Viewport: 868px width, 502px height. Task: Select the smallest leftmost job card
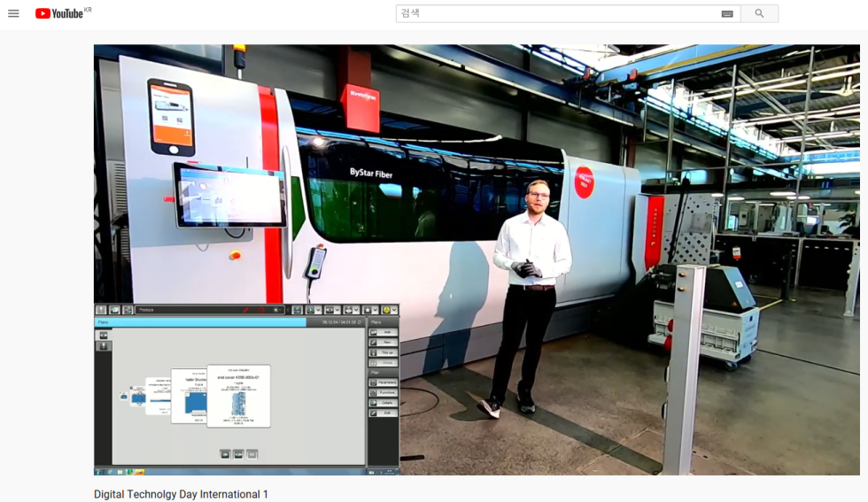point(123,397)
